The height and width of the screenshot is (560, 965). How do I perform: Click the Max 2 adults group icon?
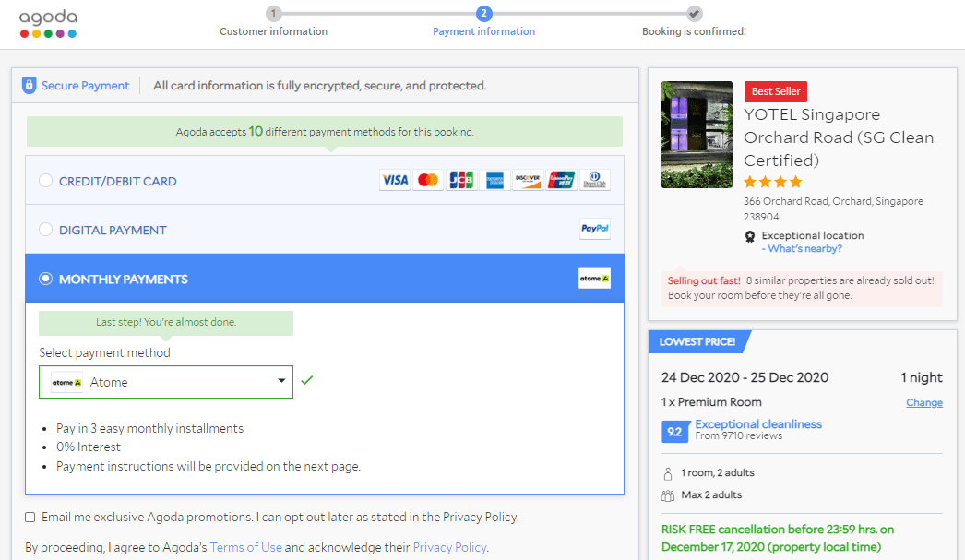(668, 495)
